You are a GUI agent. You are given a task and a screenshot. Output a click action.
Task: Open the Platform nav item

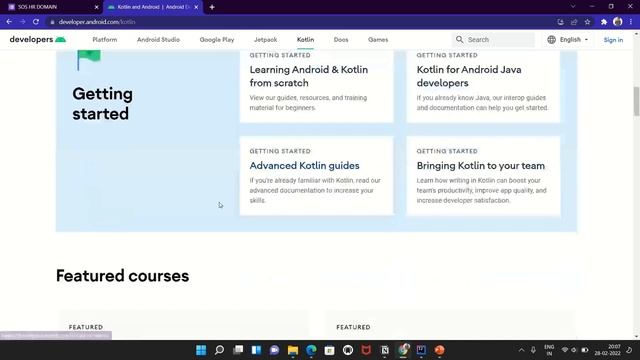click(x=104, y=40)
